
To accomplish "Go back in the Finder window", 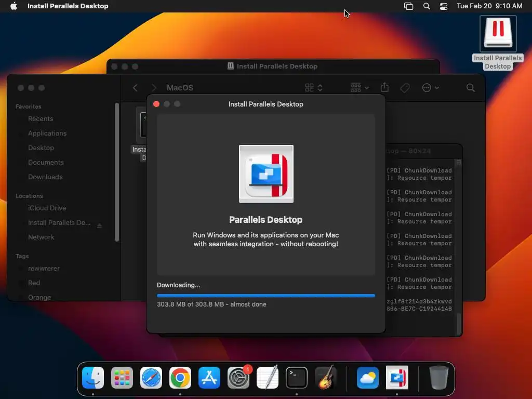I will click(x=135, y=88).
